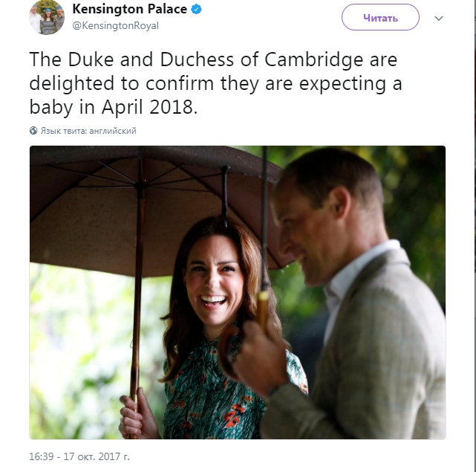Click the tweet text about April 2018
Screen dimensions: 476x472
pyautogui.click(x=215, y=83)
